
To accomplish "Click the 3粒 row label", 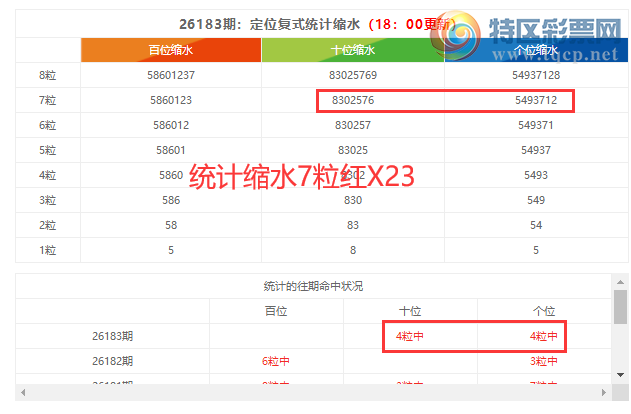I will coord(47,200).
